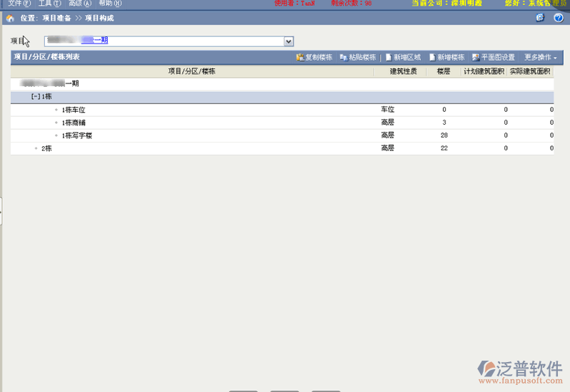Image resolution: width=570 pixels, height=392 pixels.
Task: Click the 建筑性质 column header
Action: [403, 71]
